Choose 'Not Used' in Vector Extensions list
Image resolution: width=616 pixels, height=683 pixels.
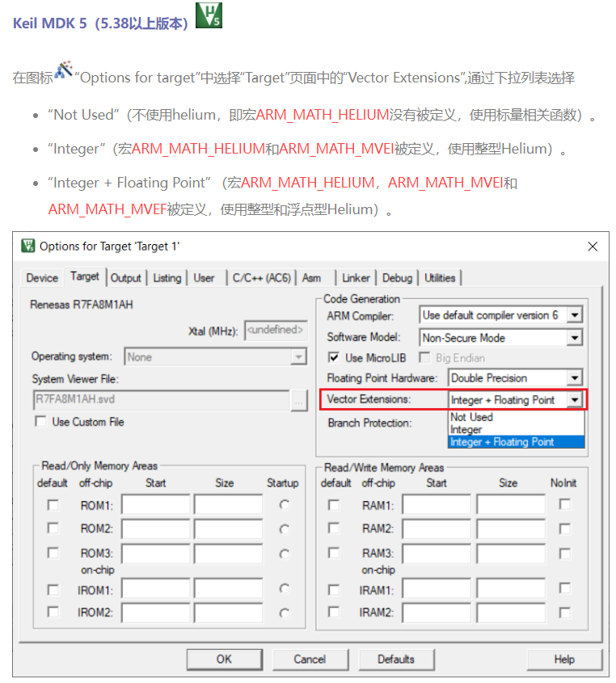coord(517,417)
